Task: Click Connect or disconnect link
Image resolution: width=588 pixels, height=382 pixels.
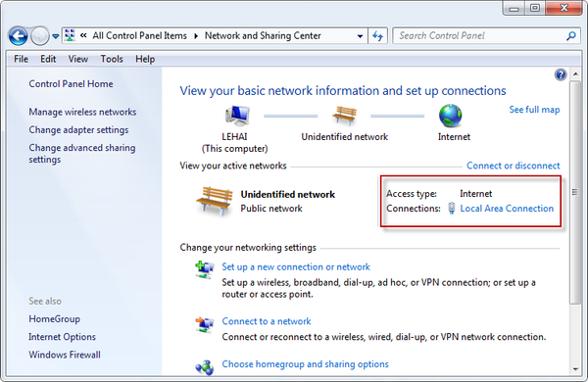Action: [513, 166]
